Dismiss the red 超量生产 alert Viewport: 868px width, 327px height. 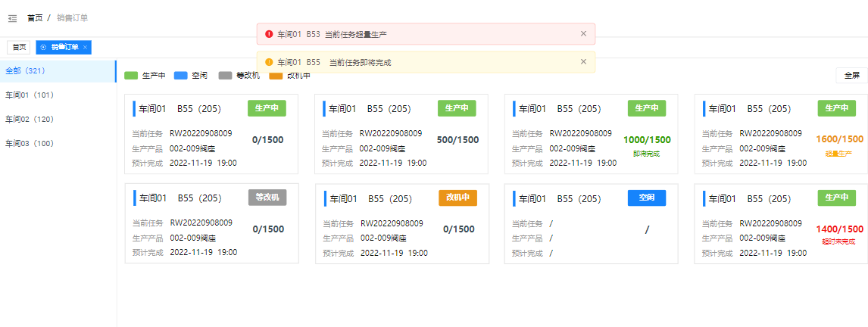point(583,33)
